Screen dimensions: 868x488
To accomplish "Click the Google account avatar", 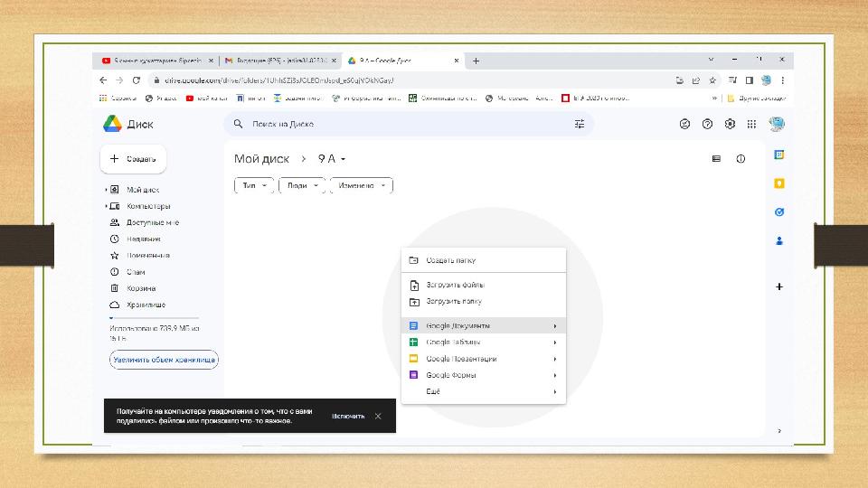I will pos(777,124).
